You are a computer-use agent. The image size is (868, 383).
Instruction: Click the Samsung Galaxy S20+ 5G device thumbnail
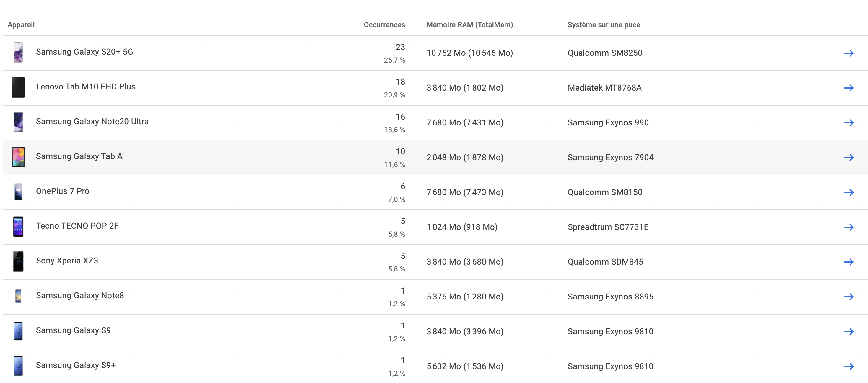(x=19, y=53)
